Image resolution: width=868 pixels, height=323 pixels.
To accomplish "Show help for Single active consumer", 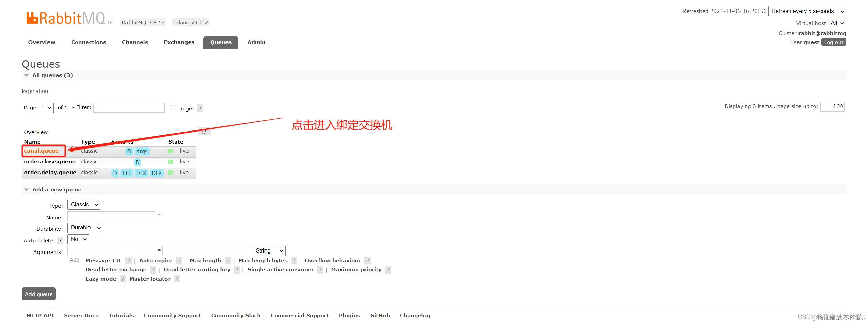I will coord(320,269).
